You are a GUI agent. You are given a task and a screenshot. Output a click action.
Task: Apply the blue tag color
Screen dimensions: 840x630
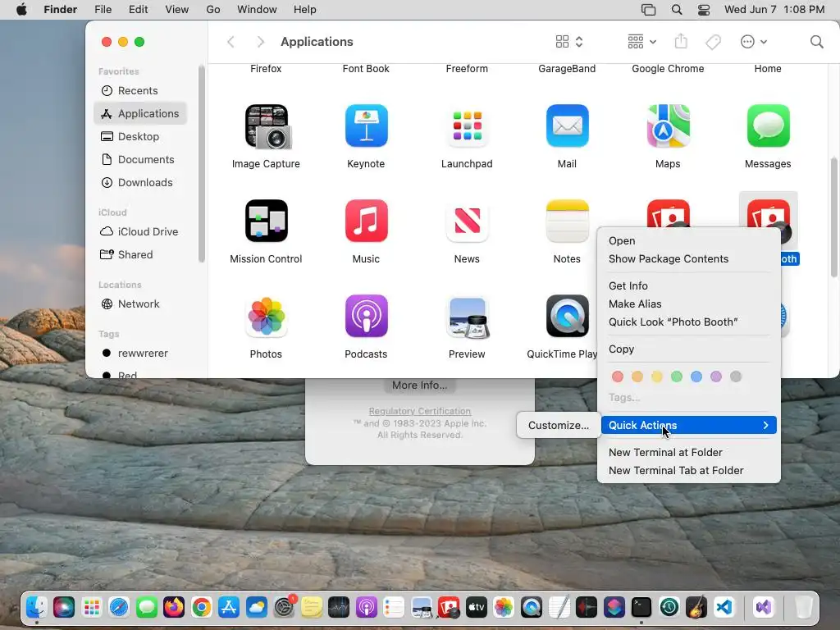click(696, 377)
